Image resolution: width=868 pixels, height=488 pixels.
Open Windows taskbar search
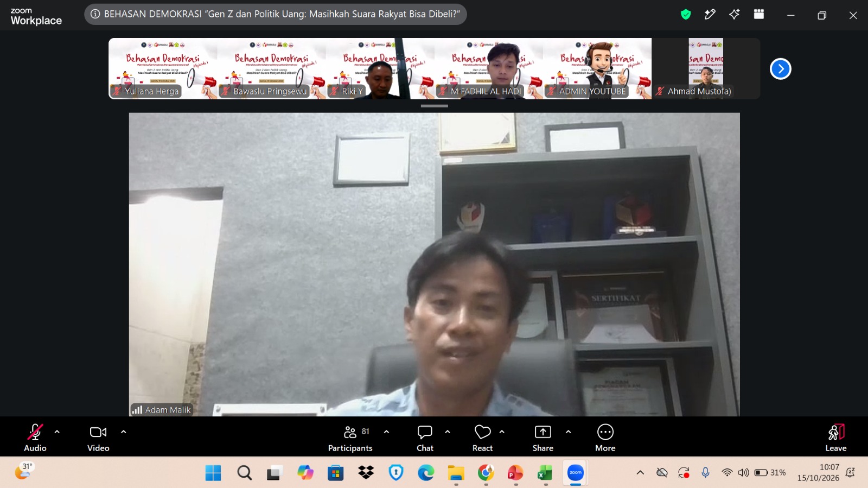click(x=245, y=473)
